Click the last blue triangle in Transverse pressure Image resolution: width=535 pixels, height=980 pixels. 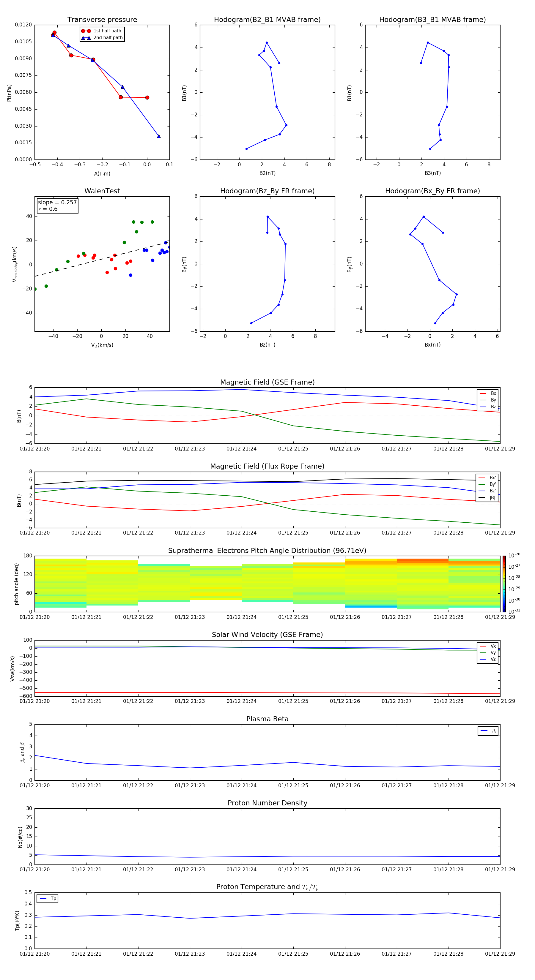click(159, 136)
